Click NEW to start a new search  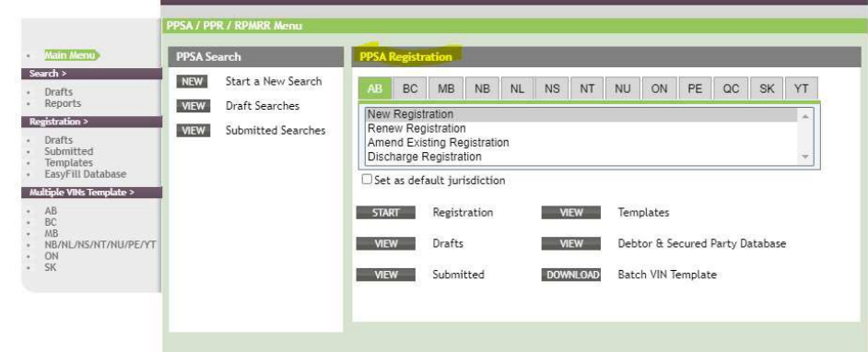(x=192, y=82)
